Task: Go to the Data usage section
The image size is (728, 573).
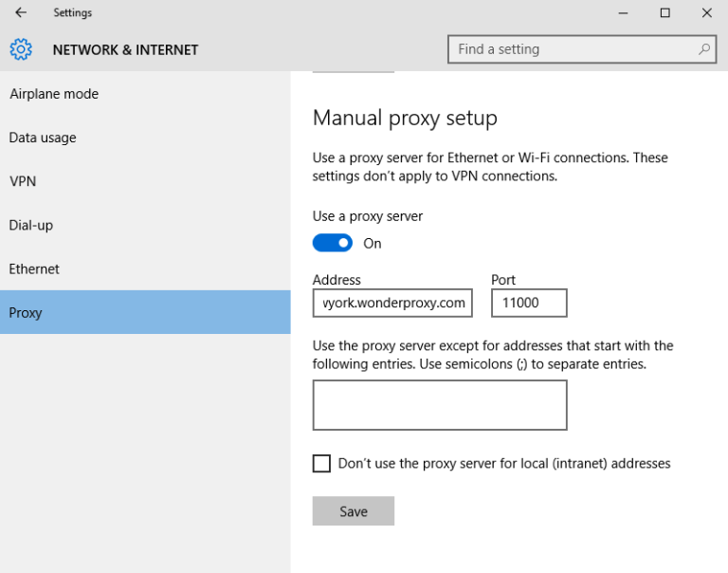Action: tap(43, 138)
